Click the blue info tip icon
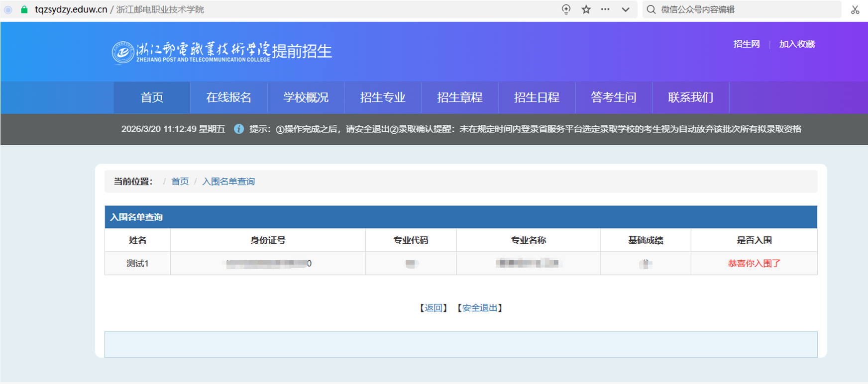Viewport: 868px width, 384px height. click(x=239, y=129)
